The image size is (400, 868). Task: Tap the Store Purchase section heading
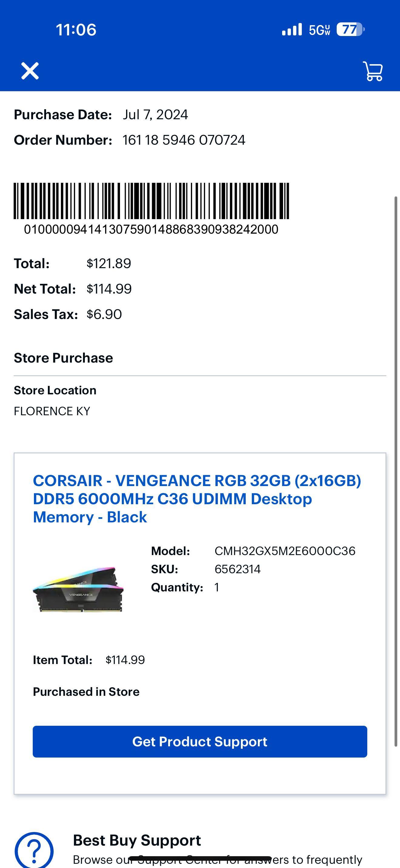tap(63, 358)
